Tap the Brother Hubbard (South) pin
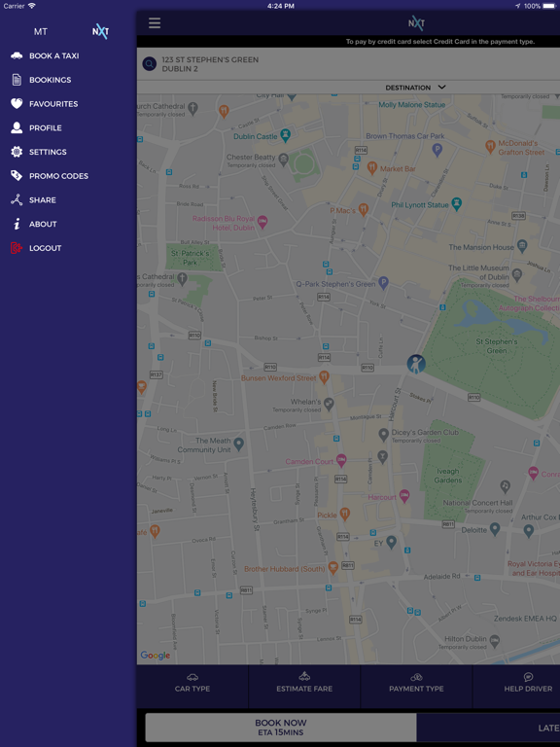Viewport: 560px width, 747px height. click(x=333, y=567)
